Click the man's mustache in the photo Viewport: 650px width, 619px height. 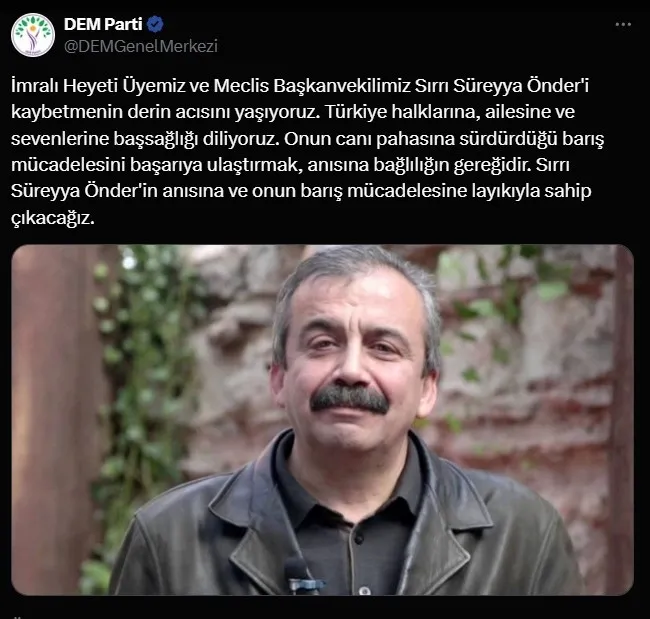tap(349, 398)
